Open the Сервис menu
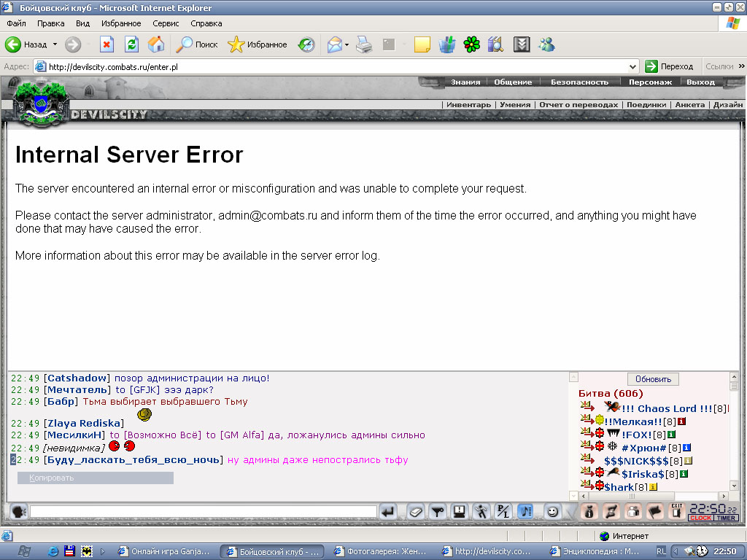747x560 pixels. (166, 23)
